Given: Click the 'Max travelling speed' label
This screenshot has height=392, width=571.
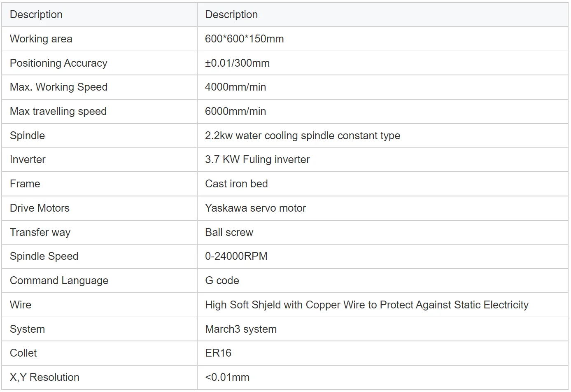Looking at the screenshot, I should coord(58,112).
